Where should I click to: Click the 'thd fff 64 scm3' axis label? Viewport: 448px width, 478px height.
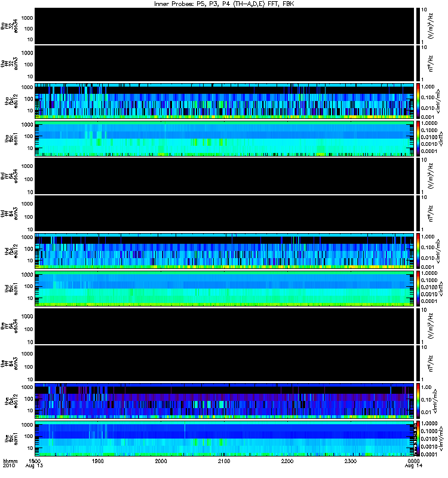9,213
